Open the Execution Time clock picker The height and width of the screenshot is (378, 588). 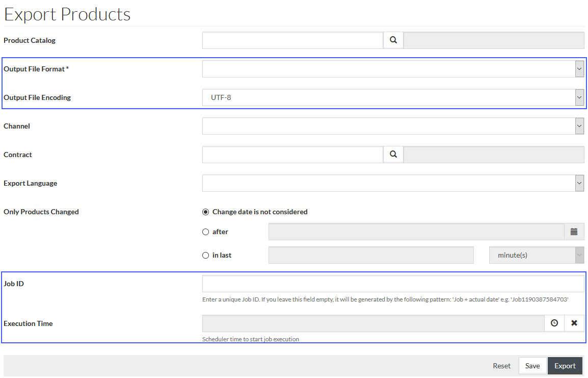(x=554, y=323)
